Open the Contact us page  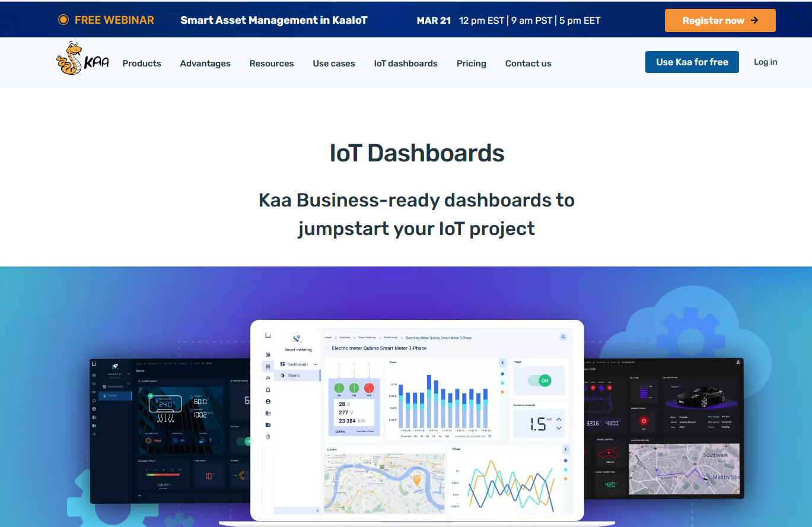tap(528, 64)
